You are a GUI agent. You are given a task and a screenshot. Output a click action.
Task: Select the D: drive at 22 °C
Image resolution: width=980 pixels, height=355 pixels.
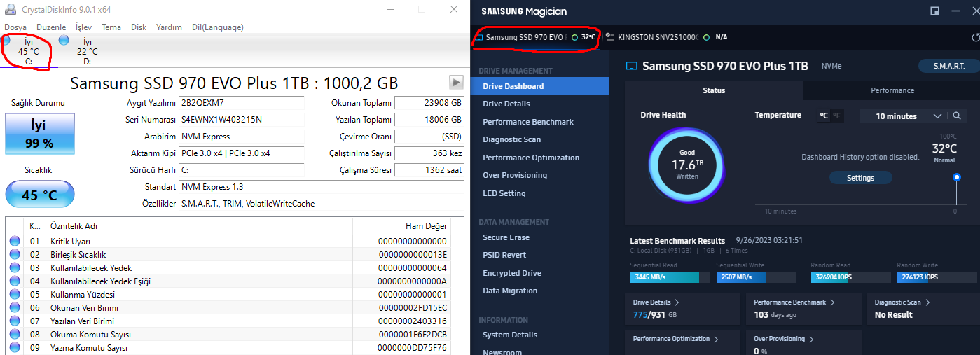point(87,52)
